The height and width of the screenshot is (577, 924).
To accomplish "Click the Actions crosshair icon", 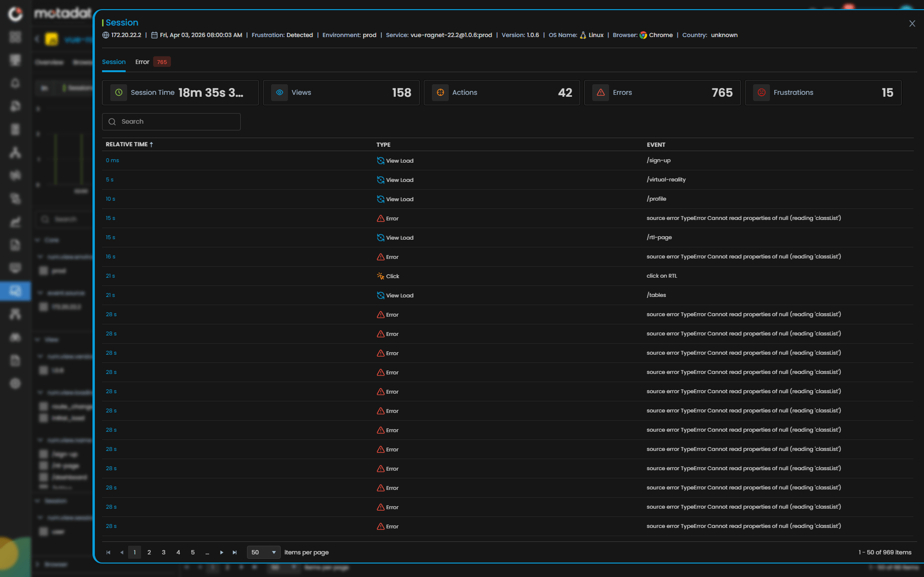I will point(440,92).
